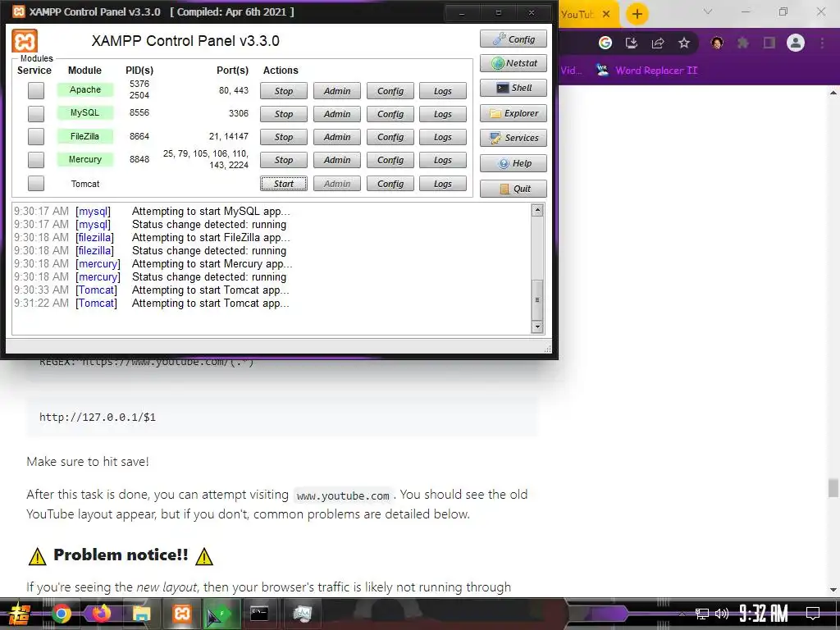This screenshot has height=630, width=840.
Task: Show hidden system tray icons
Action: click(x=682, y=614)
